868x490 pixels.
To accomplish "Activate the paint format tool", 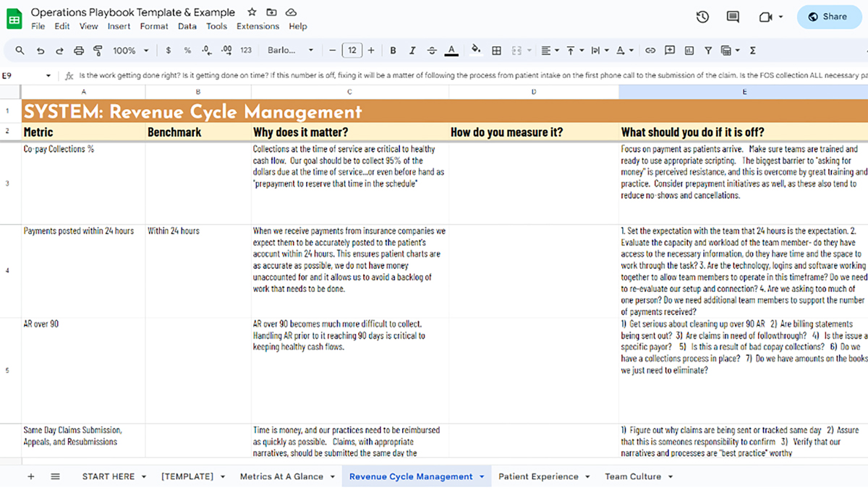I will 98,51.
